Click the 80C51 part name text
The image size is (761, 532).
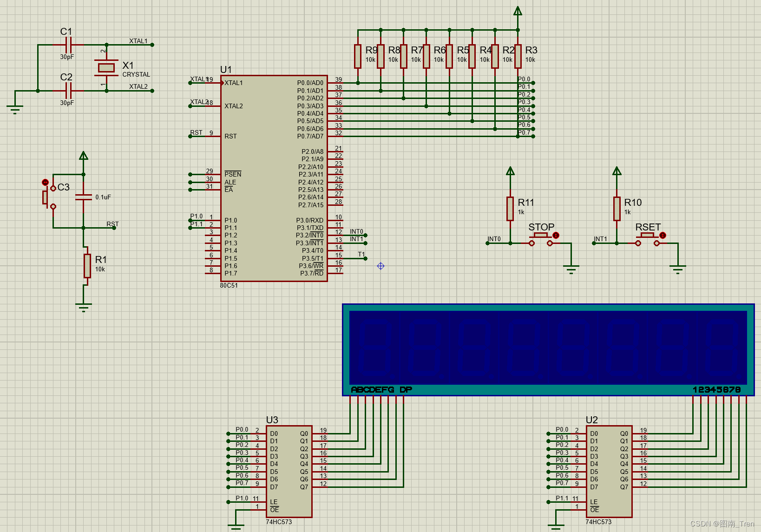click(x=229, y=286)
